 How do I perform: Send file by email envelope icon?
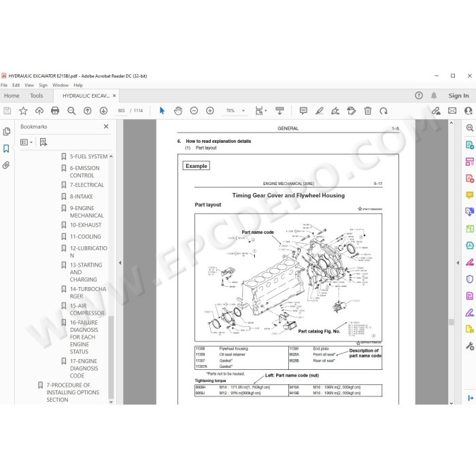[452, 111]
